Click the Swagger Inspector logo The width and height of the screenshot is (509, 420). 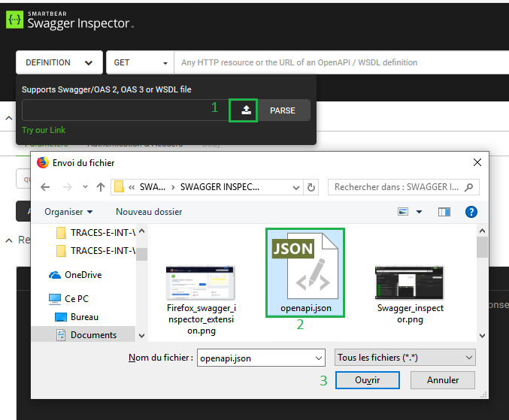(70, 19)
